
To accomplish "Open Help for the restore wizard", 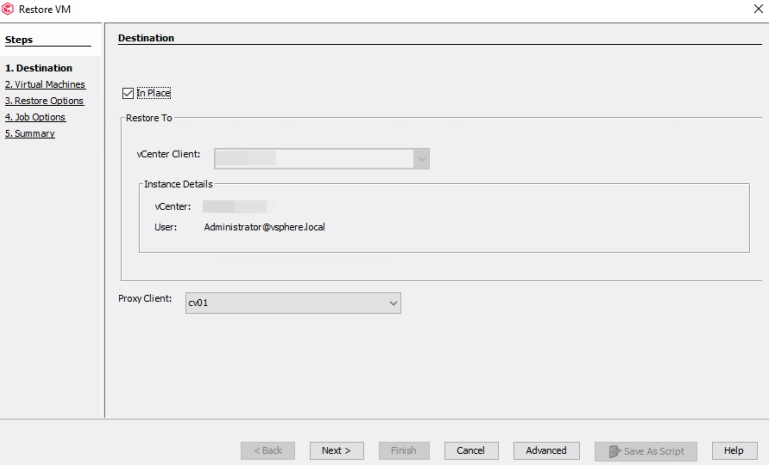I will point(734,451).
